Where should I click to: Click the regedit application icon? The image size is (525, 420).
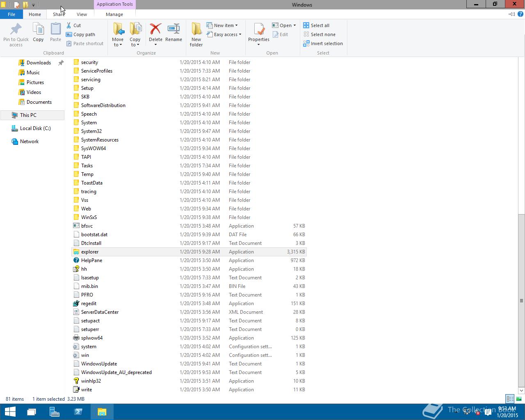[x=76, y=304]
